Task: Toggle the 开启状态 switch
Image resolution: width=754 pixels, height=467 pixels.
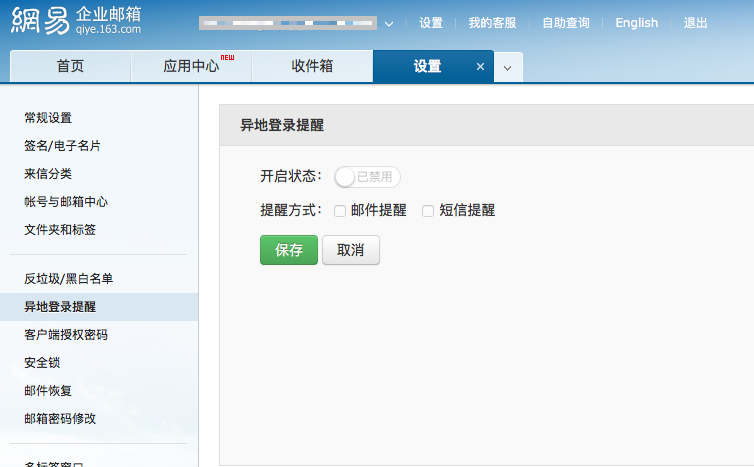Action: tap(367, 177)
